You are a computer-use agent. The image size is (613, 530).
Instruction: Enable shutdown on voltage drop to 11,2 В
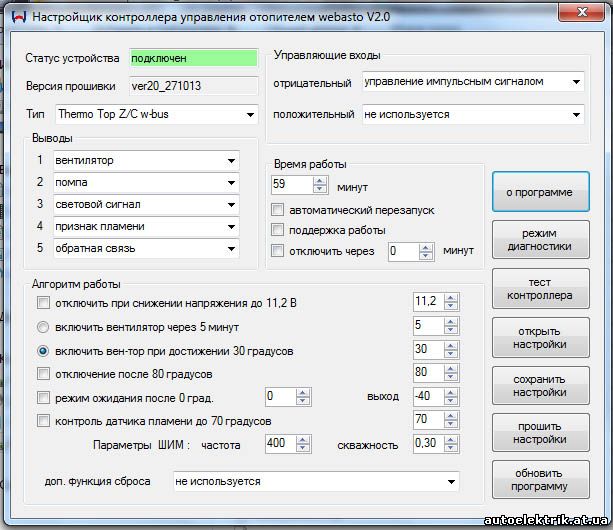point(43,303)
